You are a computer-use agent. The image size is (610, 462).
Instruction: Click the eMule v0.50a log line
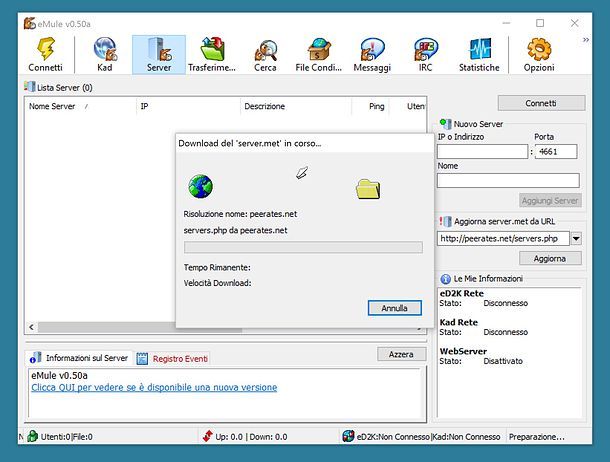click(60, 376)
